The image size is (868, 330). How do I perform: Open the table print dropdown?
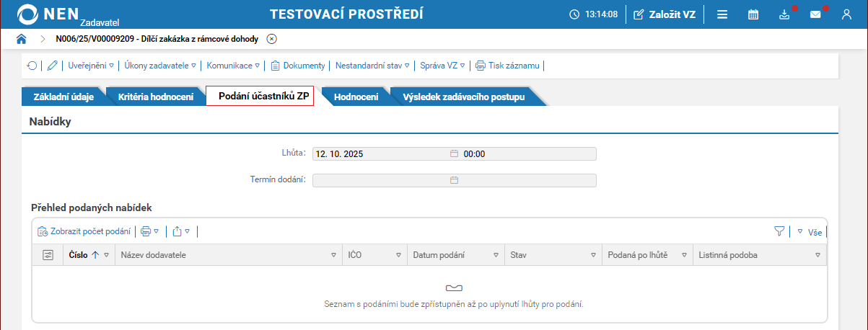pyautogui.click(x=149, y=231)
